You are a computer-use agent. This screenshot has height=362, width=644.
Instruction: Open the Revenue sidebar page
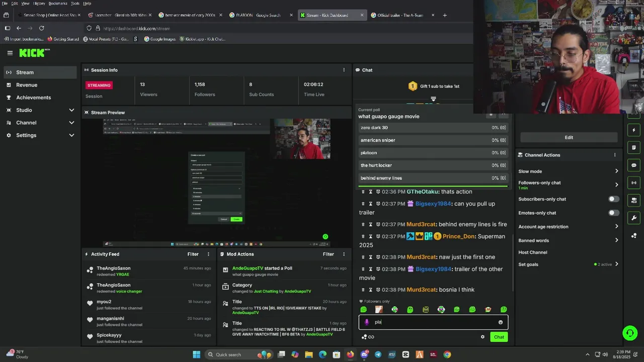click(x=40, y=85)
